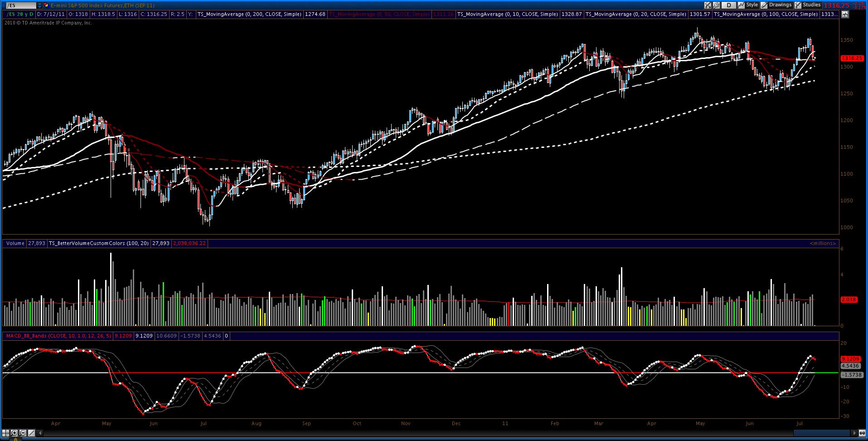Open the Studies menu

coord(808,5)
